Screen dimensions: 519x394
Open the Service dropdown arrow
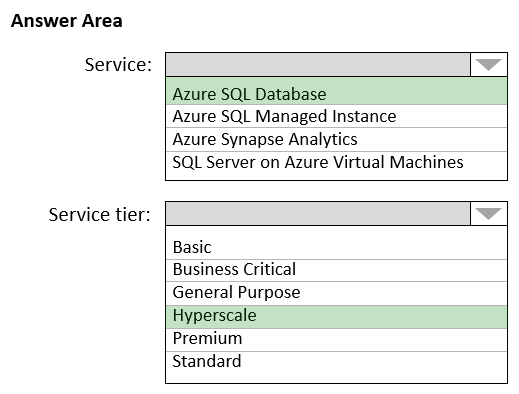489,64
